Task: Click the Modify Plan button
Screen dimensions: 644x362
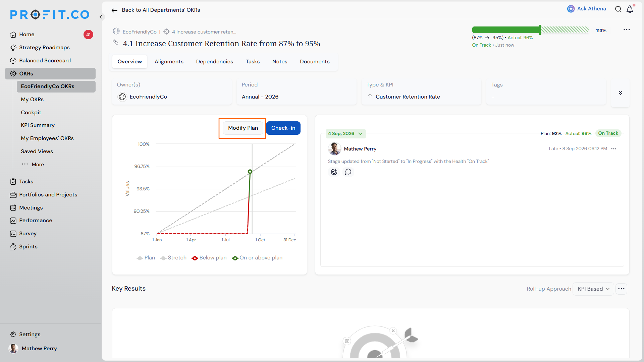Action: [243, 128]
